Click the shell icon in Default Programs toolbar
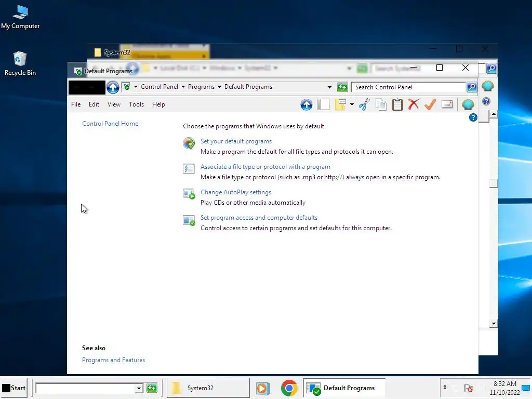This screenshot has width=532, height=399. point(468,104)
